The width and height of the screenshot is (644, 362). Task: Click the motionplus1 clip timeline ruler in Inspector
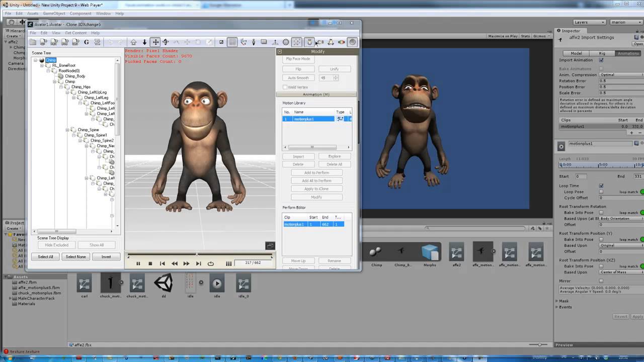pyautogui.click(x=601, y=164)
